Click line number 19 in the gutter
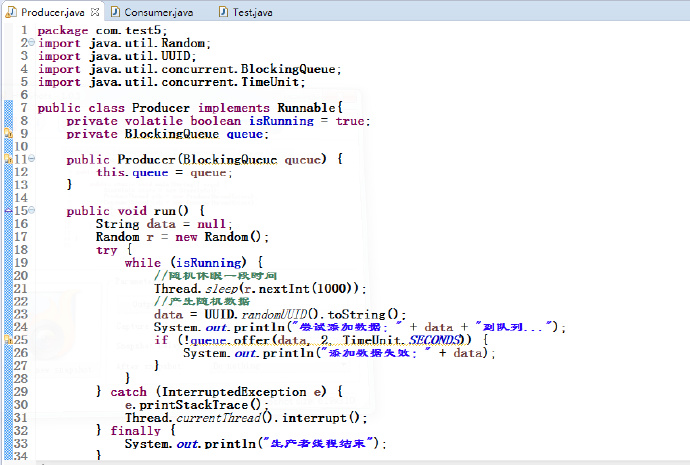Image resolution: width=690 pixels, height=465 pixels. [x=21, y=262]
